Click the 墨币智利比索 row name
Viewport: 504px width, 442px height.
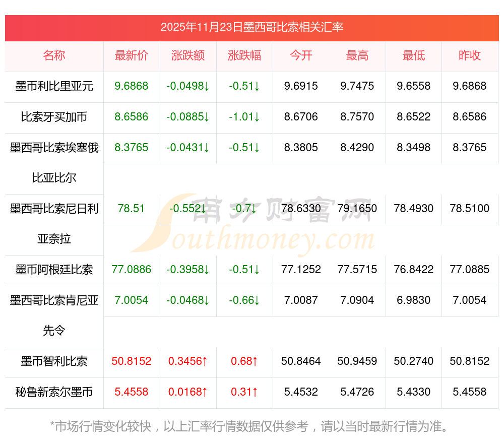pyautogui.click(x=54, y=361)
